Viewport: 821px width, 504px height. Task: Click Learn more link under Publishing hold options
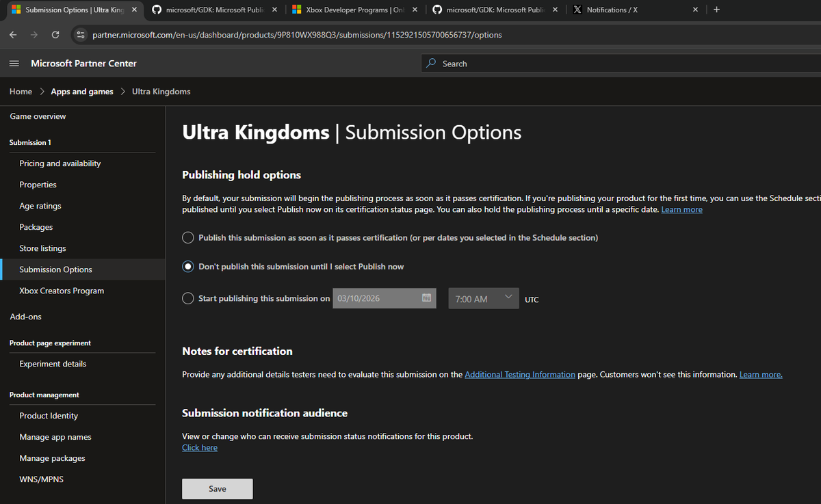[x=681, y=209]
